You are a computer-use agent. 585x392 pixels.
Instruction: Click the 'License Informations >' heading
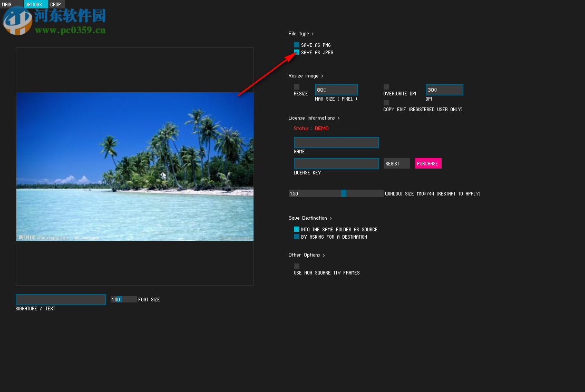click(x=314, y=118)
